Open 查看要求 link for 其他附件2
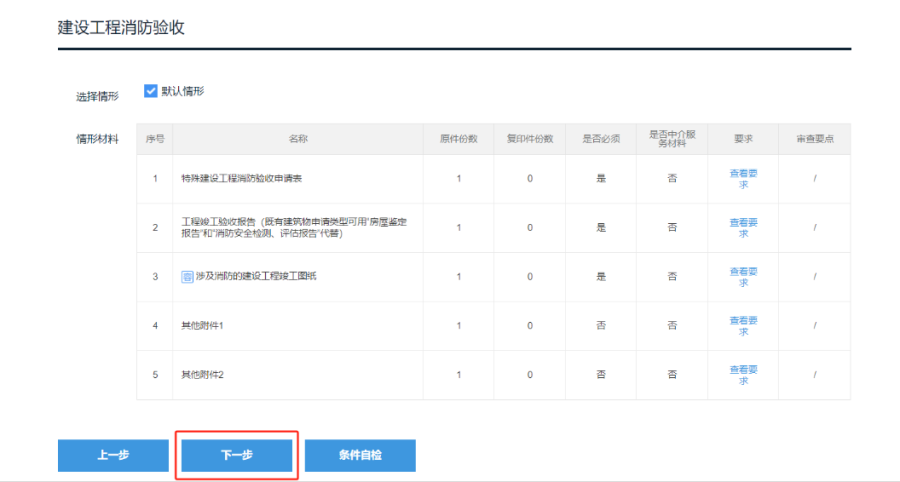 743,374
